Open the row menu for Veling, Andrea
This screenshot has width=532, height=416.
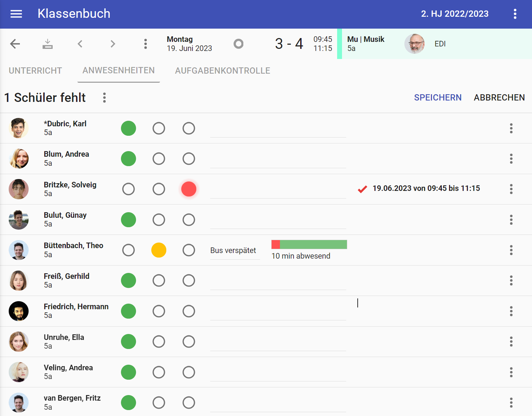pos(511,372)
